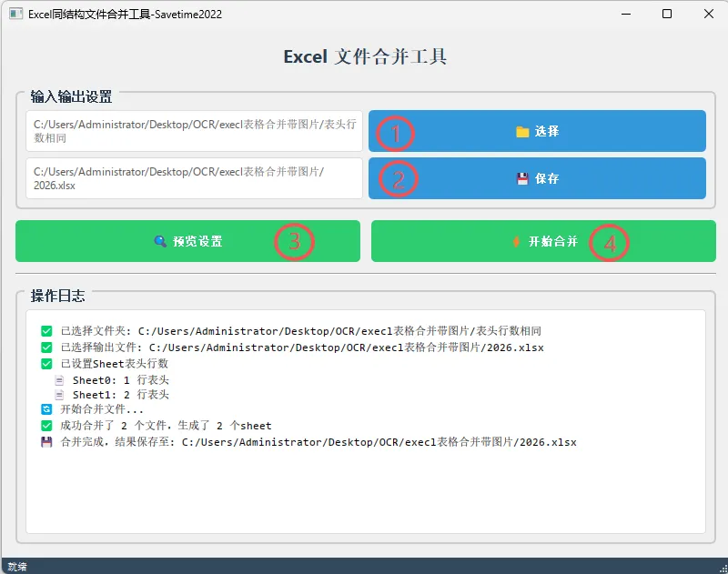Click the 保存 output file button
The height and width of the screenshot is (574, 728).
[x=537, y=178]
